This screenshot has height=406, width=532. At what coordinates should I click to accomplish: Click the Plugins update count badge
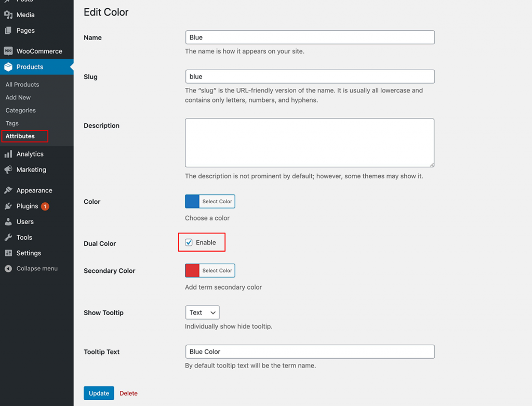(45, 206)
